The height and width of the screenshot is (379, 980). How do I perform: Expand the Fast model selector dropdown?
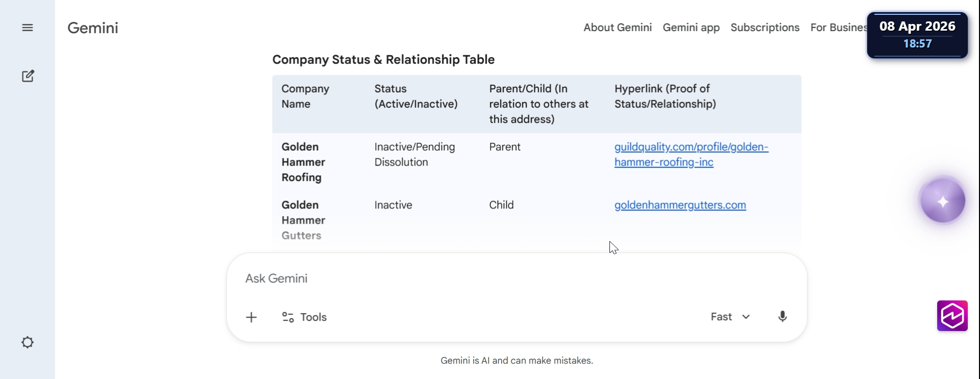pyautogui.click(x=730, y=317)
